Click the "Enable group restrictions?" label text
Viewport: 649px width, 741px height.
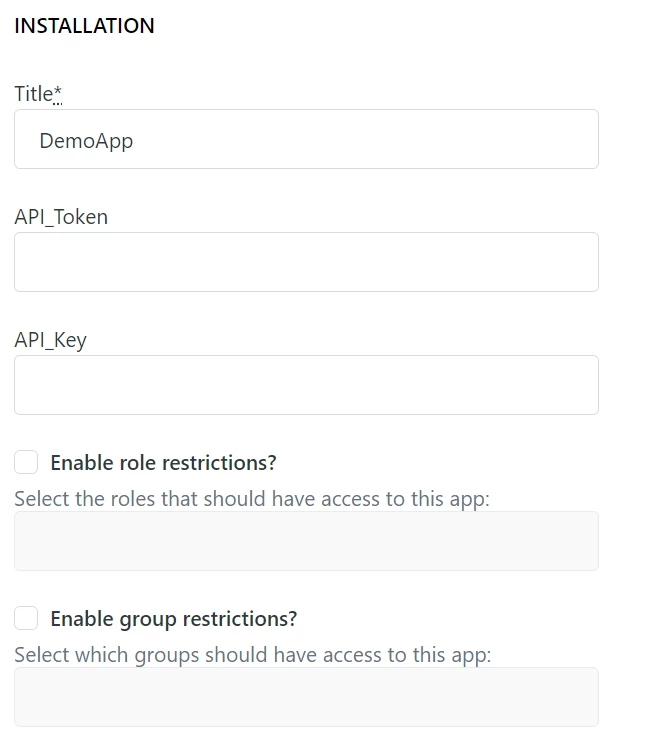point(173,619)
